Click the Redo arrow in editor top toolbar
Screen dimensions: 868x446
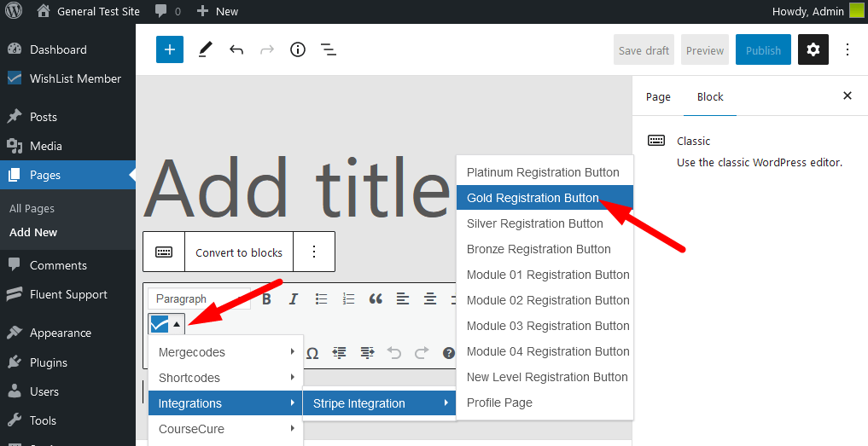pyautogui.click(x=267, y=49)
